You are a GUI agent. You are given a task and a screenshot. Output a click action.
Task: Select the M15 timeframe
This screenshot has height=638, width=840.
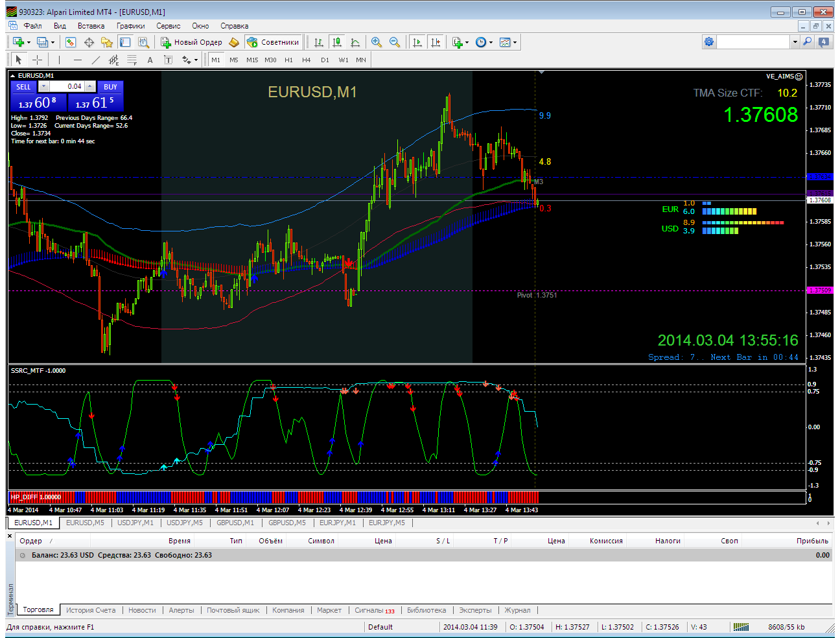pyautogui.click(x=252, y=60)
